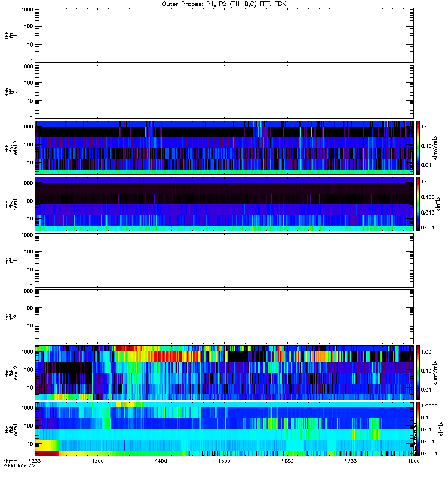
Task: Click the "0.0100" value on the thc scm1 color bar
Action: [429, 430]
